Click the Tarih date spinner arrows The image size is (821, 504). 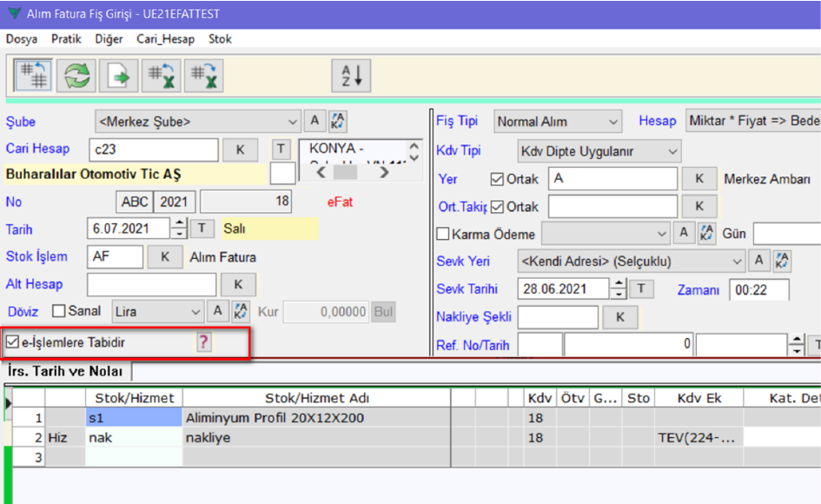180,229
